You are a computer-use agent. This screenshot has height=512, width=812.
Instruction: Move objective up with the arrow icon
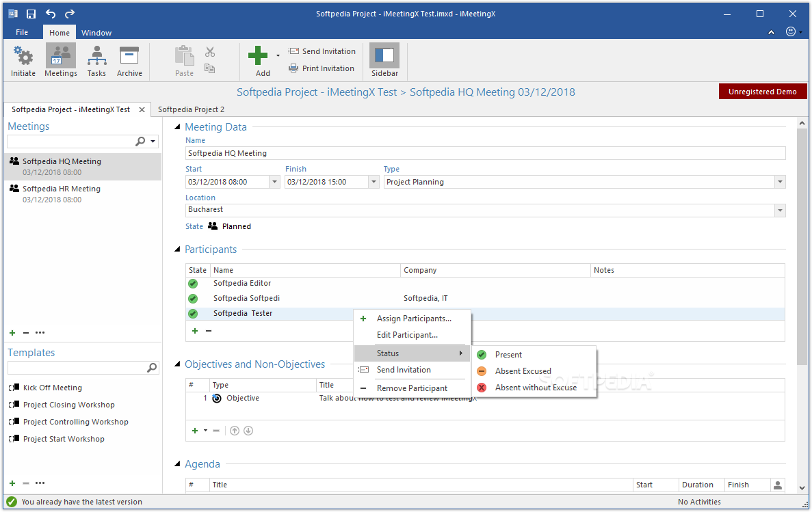pyautogui.click(x=235, y=431)
